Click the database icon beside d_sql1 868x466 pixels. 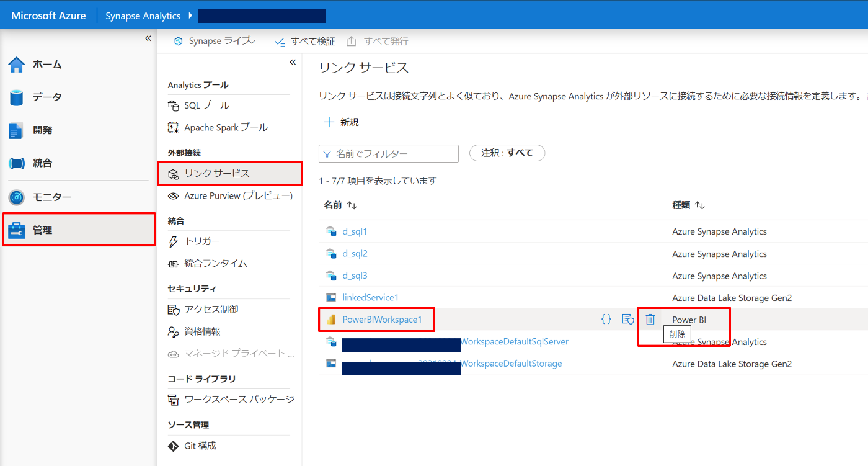[x=331, y=231]
